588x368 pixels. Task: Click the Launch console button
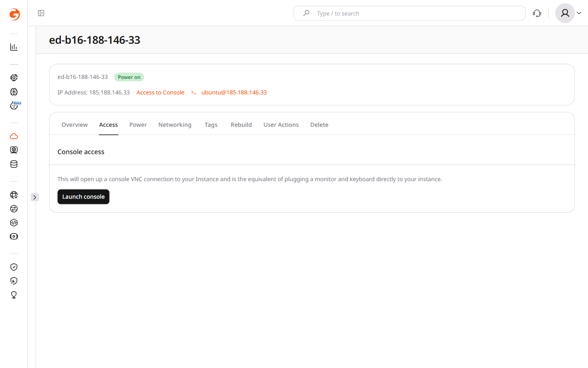(x=83, y=197)
